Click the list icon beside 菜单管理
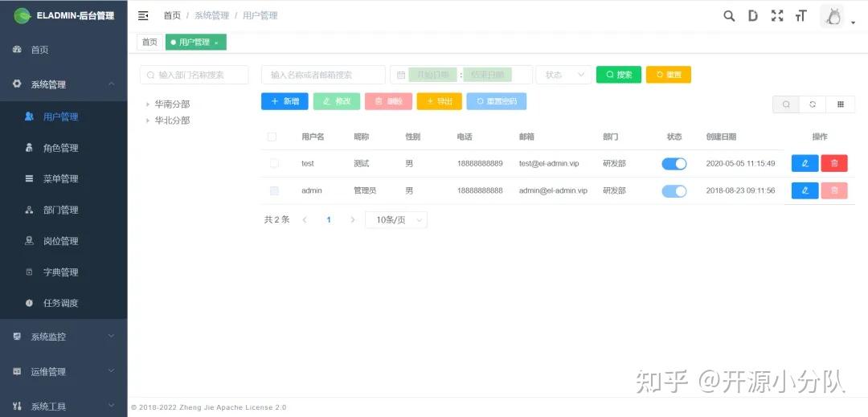868x417 pixels. point(30,178)
